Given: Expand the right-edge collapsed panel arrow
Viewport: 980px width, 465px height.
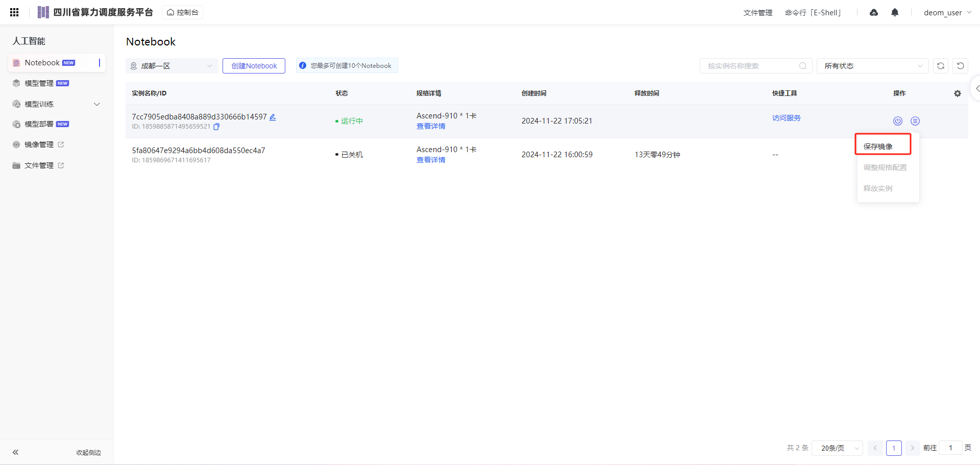Looking at the screenshot, I should point(976,88).
